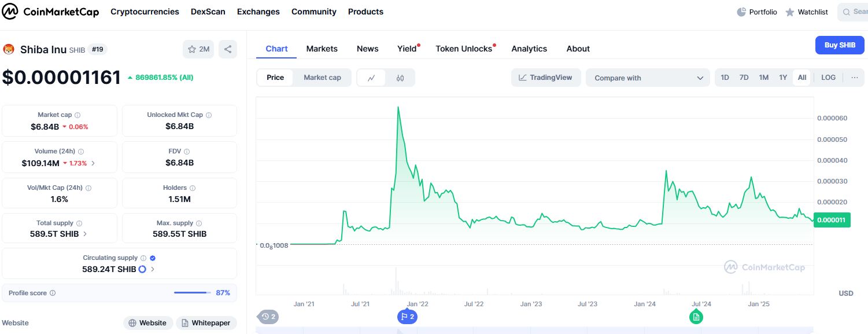Viewport: 868px width, 334px height.
Task: Select the Chart tab
Action: click(276, 49)
